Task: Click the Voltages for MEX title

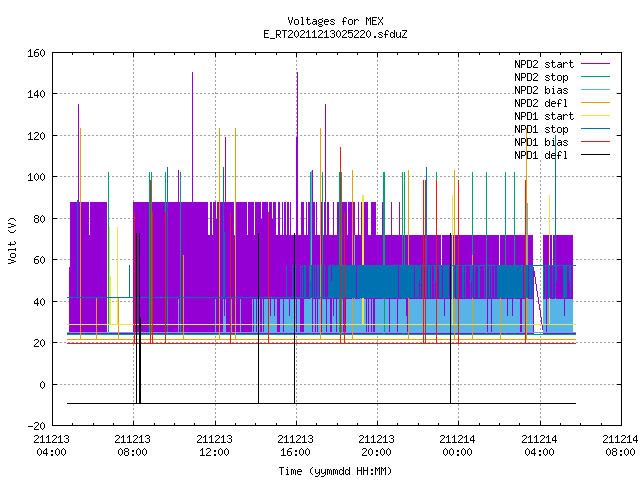Action: pyautogui.click(x=335, y=21)
